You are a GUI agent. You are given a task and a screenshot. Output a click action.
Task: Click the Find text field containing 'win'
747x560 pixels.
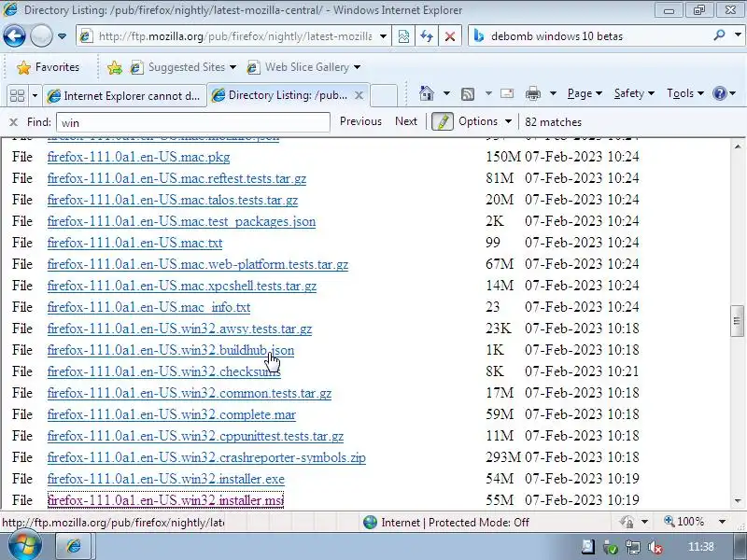[193, 122]
